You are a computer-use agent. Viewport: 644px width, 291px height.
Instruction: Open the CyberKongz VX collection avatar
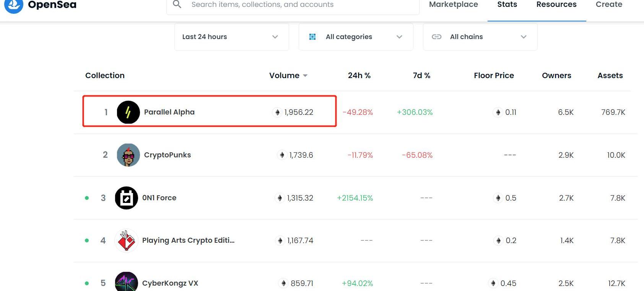(x=127, y=283)
